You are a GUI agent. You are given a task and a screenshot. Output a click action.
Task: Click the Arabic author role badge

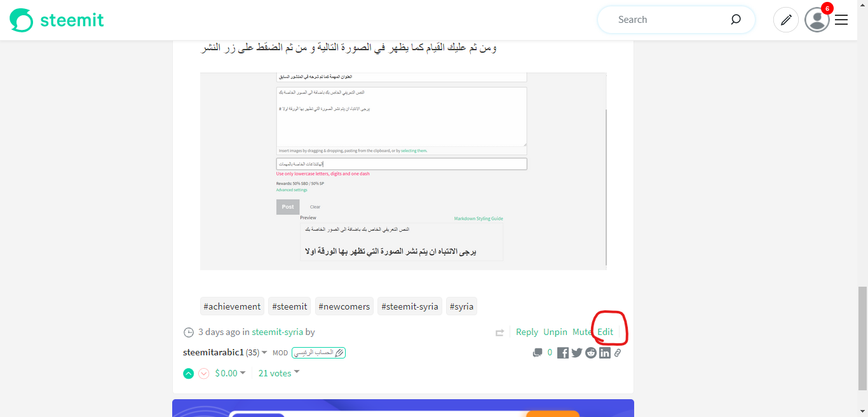[x=318, y=353]
